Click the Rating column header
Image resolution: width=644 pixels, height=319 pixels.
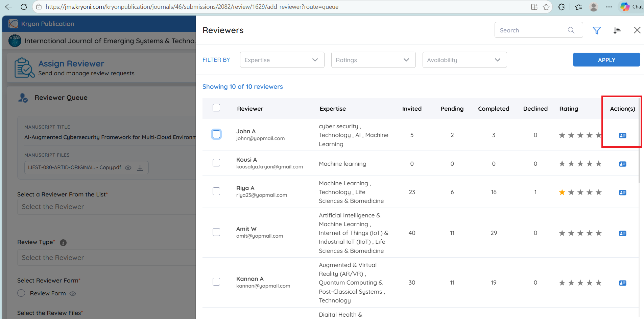point(569,109)
